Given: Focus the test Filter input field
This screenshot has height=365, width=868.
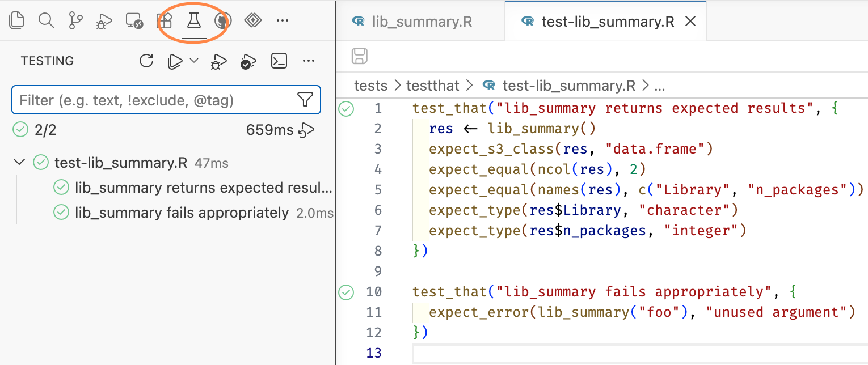Looking at the screenshot, I should (166, 100).
